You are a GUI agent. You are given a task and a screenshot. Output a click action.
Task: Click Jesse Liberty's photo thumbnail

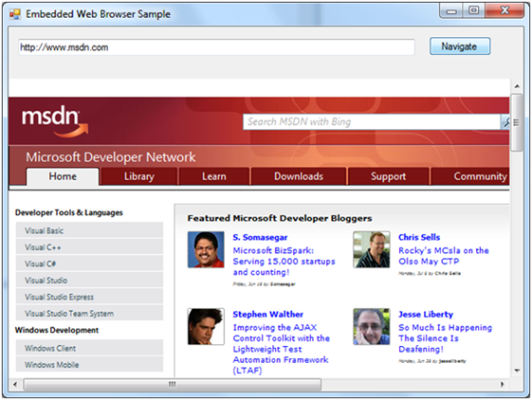point(372,326)
